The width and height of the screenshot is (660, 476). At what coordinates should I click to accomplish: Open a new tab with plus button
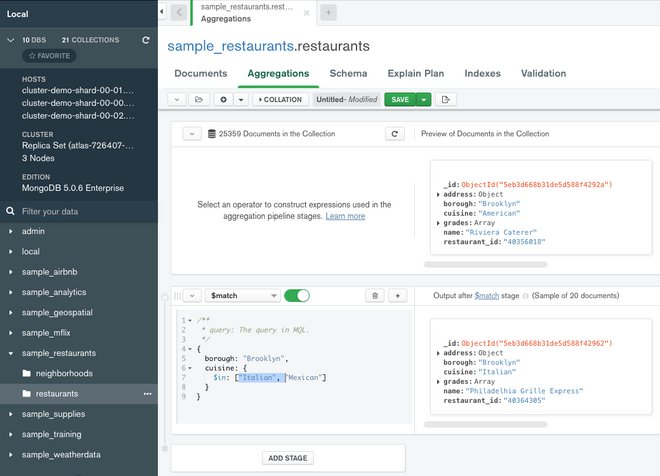[328, 12]
